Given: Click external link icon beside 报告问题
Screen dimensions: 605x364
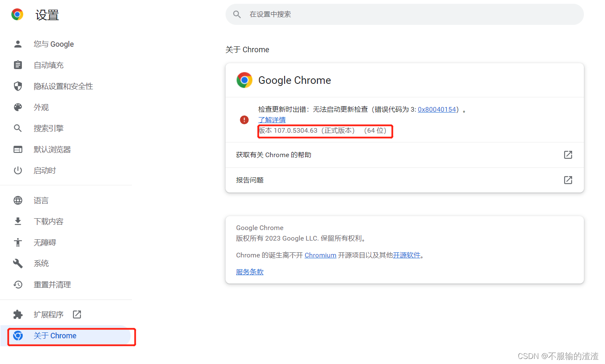Looking at the screenshot, I should coord(568,180).
